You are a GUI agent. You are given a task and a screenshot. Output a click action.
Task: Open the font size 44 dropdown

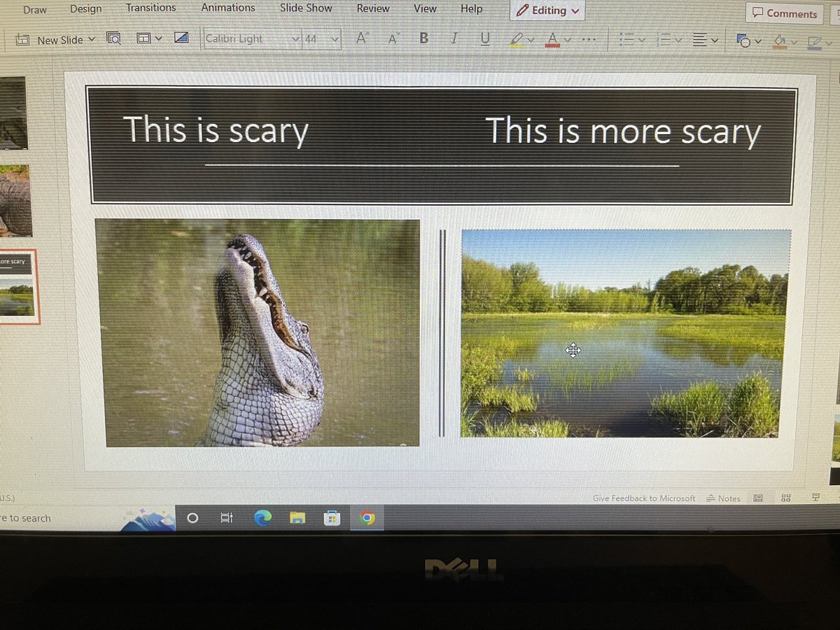point(335,39)
